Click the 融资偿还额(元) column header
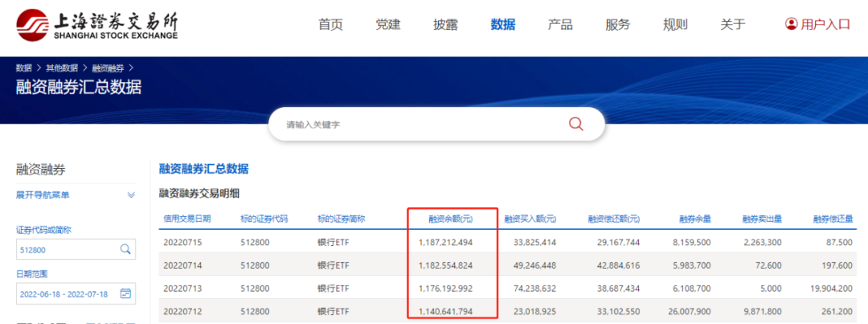Image resolution: width=868 pixels, height=324 pixels. pyautogui.click(x=614, y=219)
